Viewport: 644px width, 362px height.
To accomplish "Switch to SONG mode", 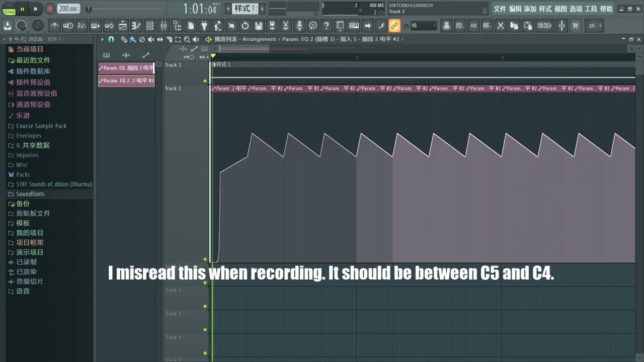I will click(9, 12).
